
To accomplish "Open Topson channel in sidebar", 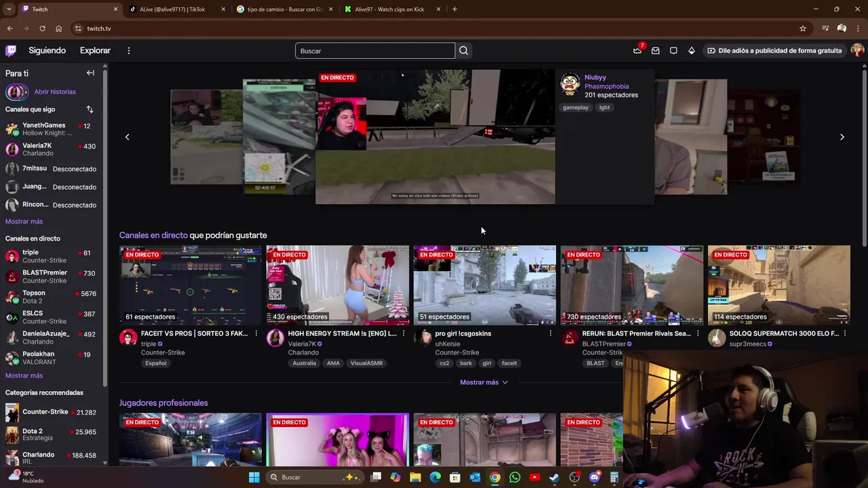I will (x=53, y=297).
